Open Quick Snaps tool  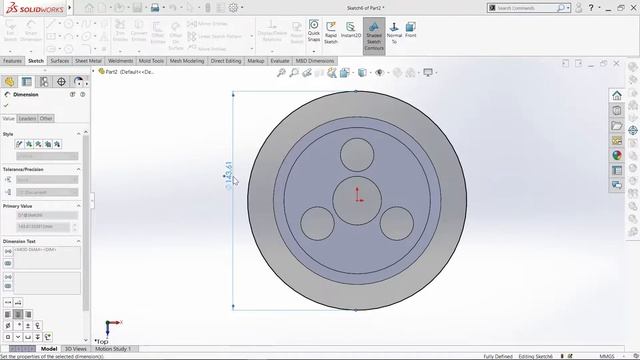(x=313, y=31)
